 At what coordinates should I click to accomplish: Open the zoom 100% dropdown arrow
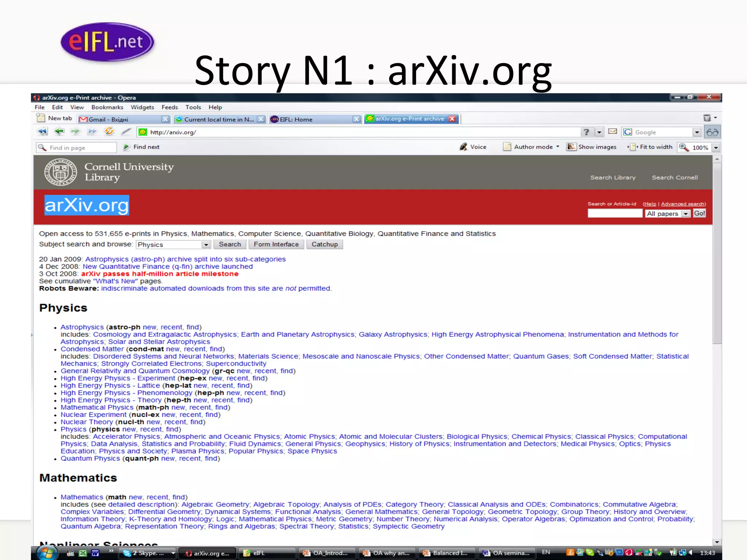(716, 148)
